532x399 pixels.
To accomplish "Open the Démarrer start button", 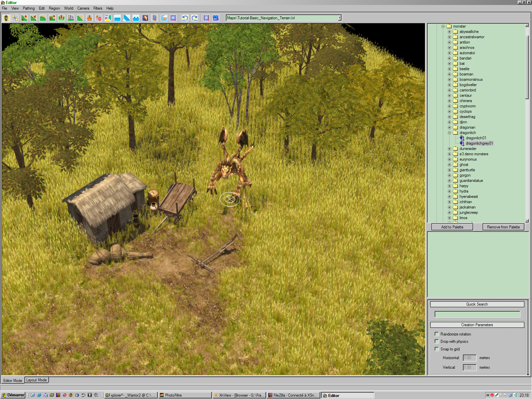I will click(x=13, y=395).
